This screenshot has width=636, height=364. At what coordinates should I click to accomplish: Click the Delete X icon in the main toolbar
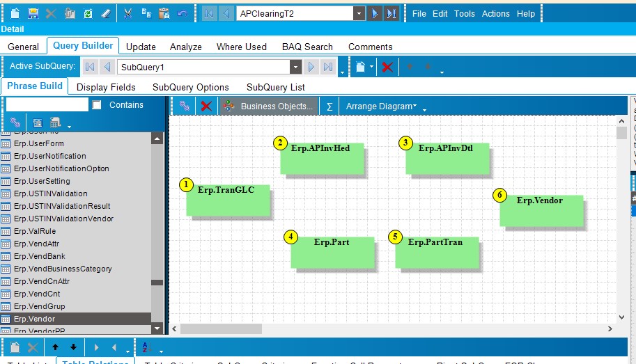[x=51, y=13]
